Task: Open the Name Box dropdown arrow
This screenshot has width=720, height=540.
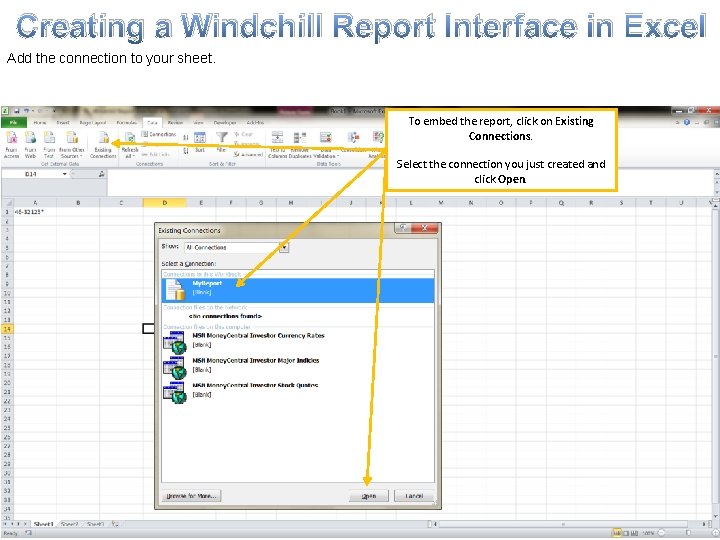Action: pyautogui.click(x=65, y=174)
